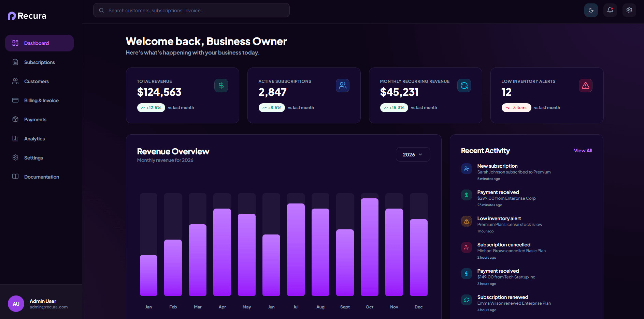Click the Subscription renewed refresh icon
644x319 pixels.
point(467,300)
